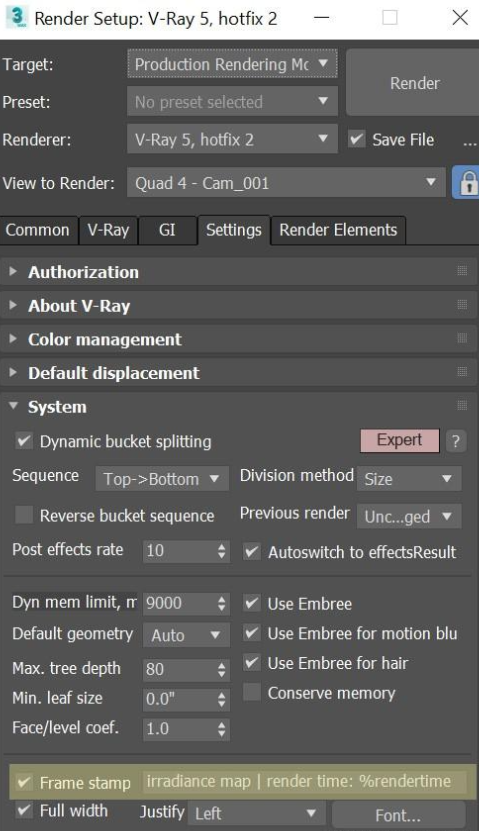
Task: Enable Reverse bucket sequence checkbox
Action: (24, 515)
